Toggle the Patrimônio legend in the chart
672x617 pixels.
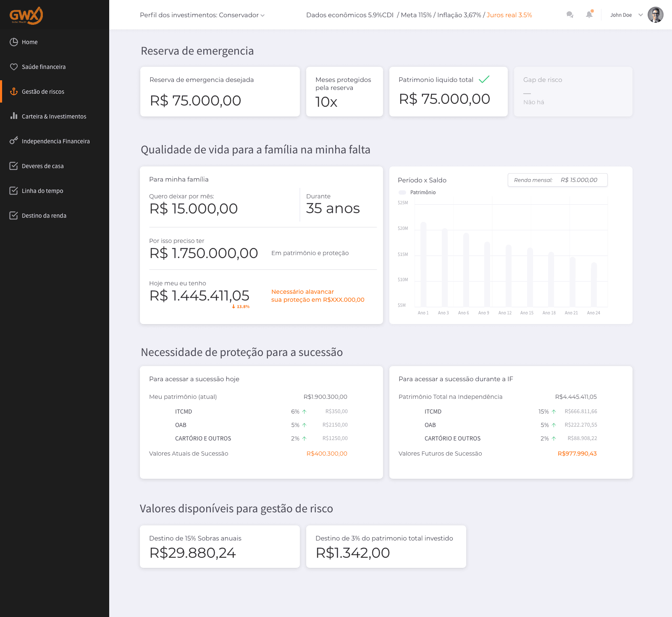click(417, 192)
